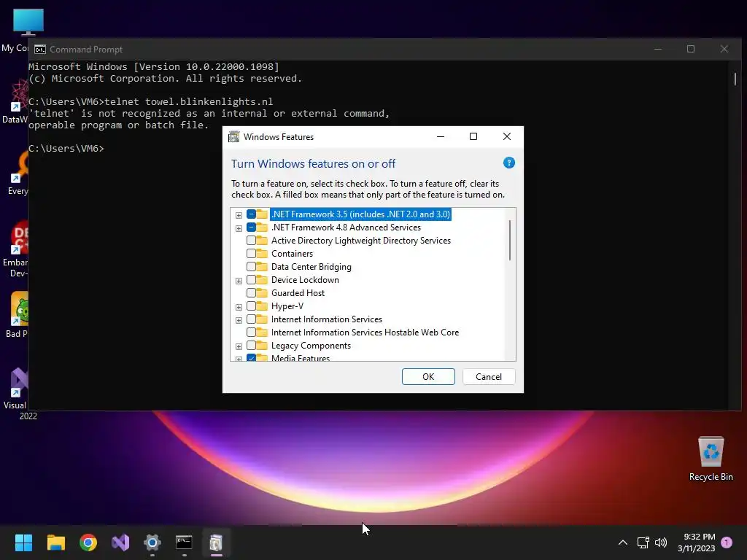Click OK in Windows Features
This screenshot has height=560, width=747.
[x=428, y=377]
